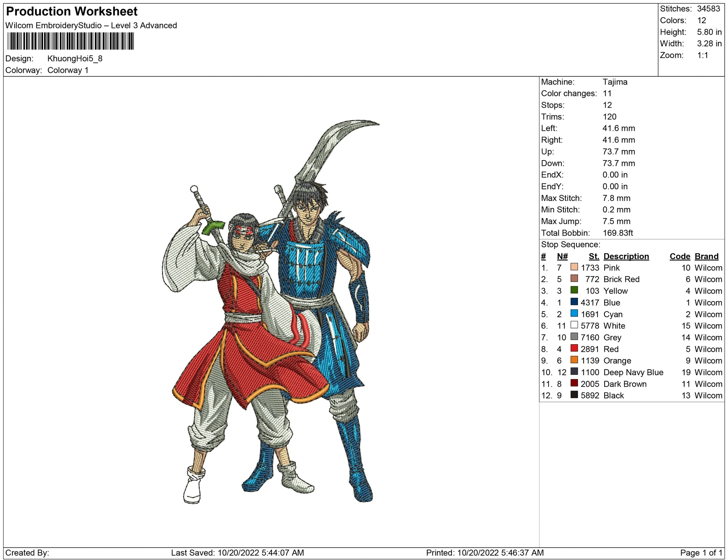Click the dark Blue thread swatch
The image size is (728, 560).
click(574, 302)
